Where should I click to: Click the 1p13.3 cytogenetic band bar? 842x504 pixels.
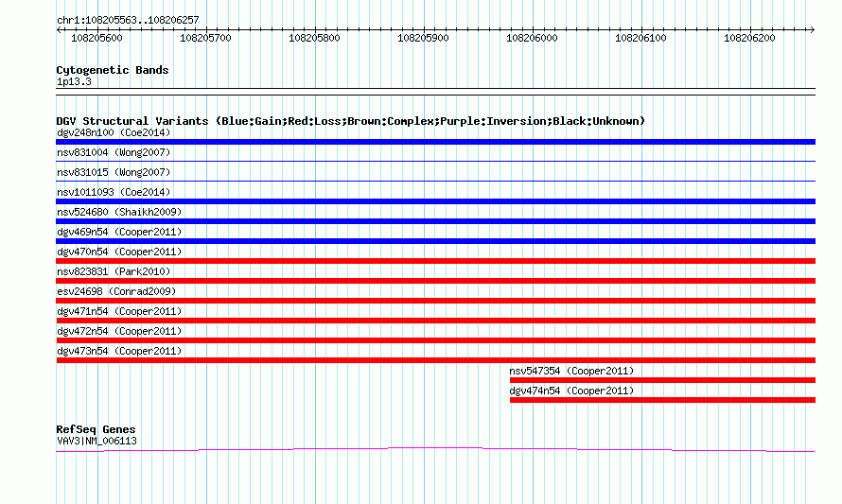point(435,92)
